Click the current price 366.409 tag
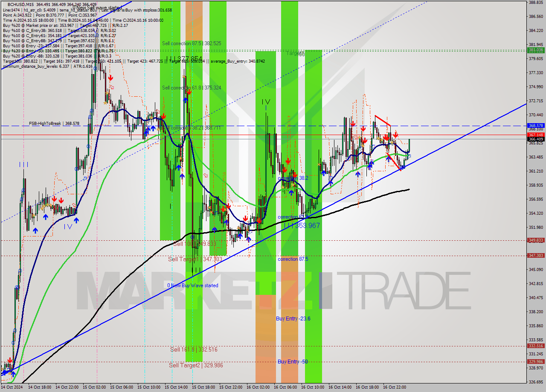546x392 pixels. 536,139
